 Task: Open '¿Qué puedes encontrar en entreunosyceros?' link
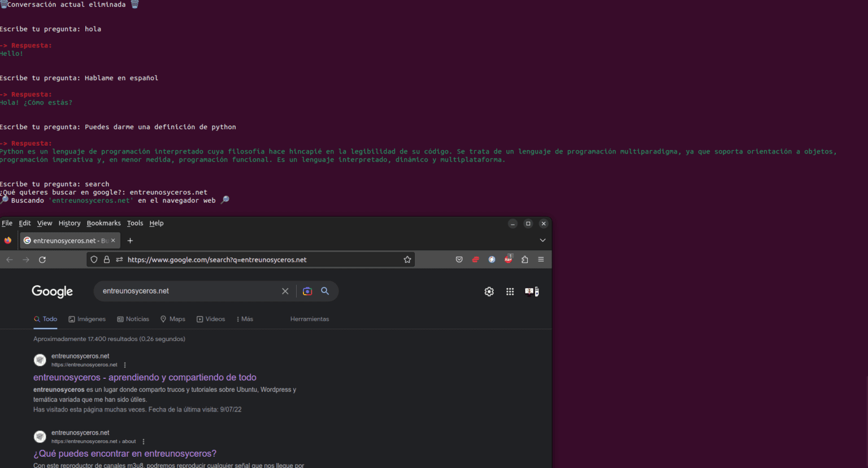click(125, 453)
